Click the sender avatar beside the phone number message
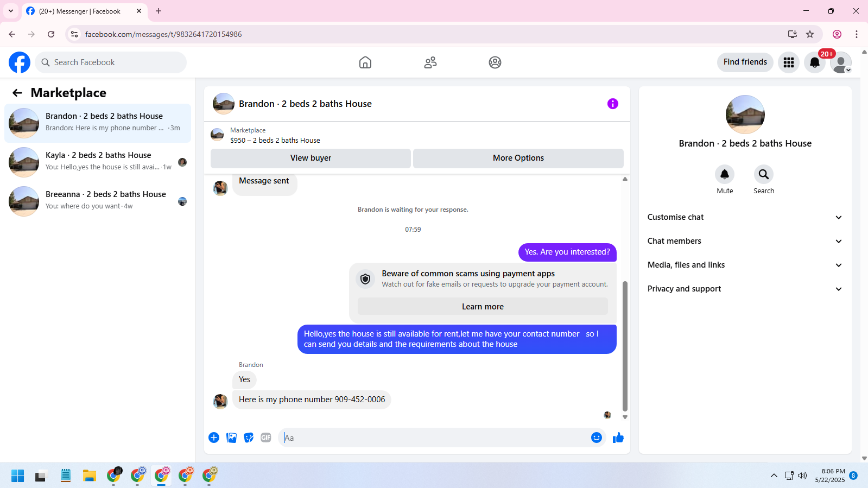This screenshot has width=868, height=488. tap(220, 401)
